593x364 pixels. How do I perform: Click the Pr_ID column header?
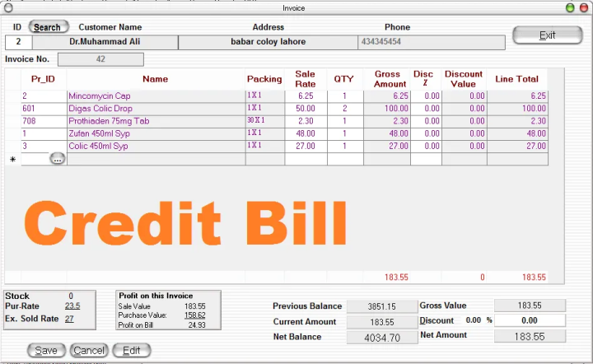click(43, 79)
